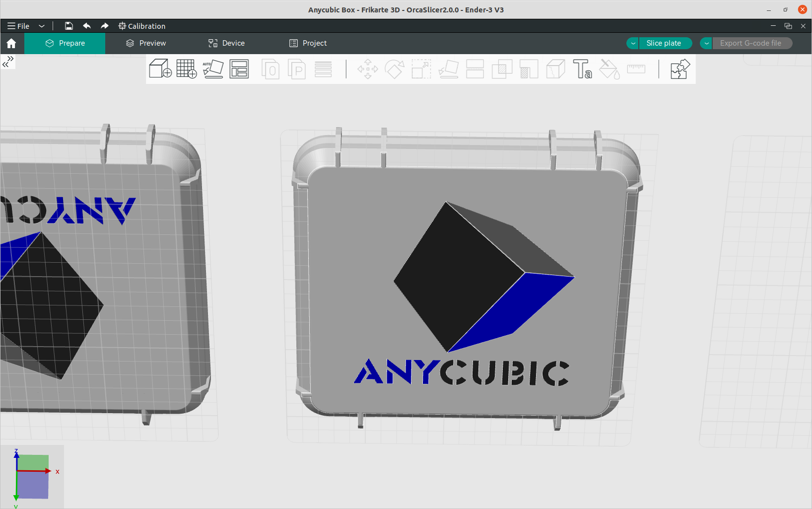The width and height of the screenshot is (812, 509).
Task: Click the Variable layer height icon
Action: [x=323, y=69]
